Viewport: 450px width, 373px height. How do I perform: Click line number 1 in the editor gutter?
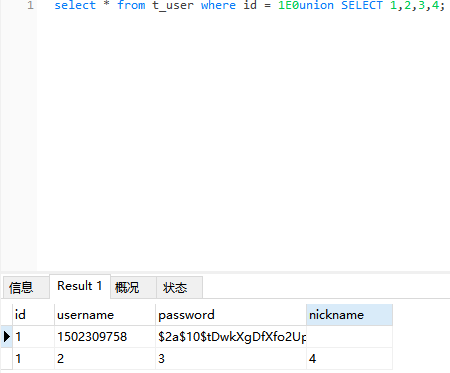point(30,5)
